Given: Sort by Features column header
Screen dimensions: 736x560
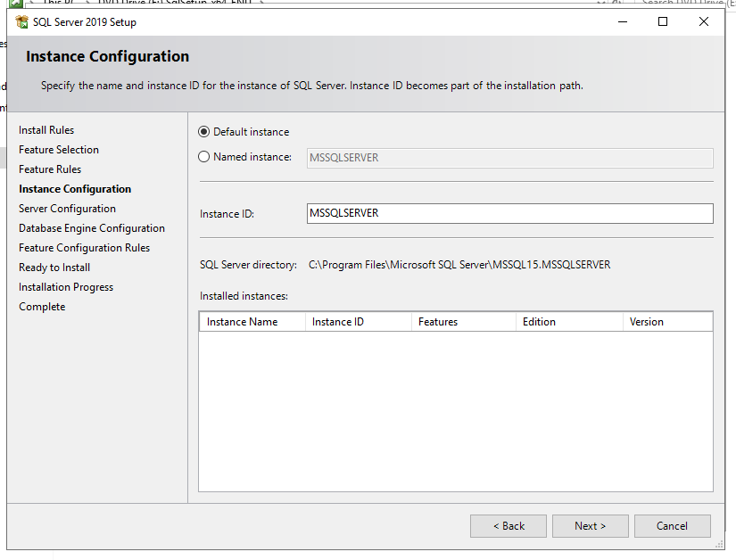Looking at the screenshot, I should tap(464, 322).
